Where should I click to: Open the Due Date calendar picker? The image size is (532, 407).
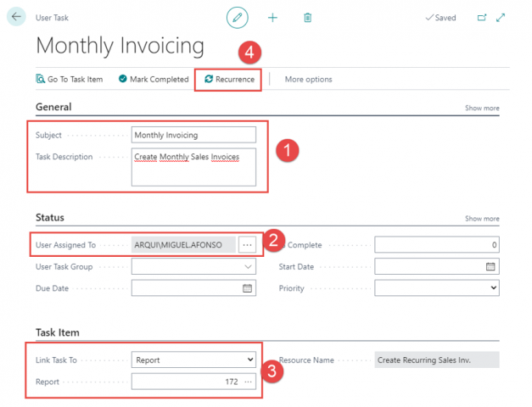point(248,288)
